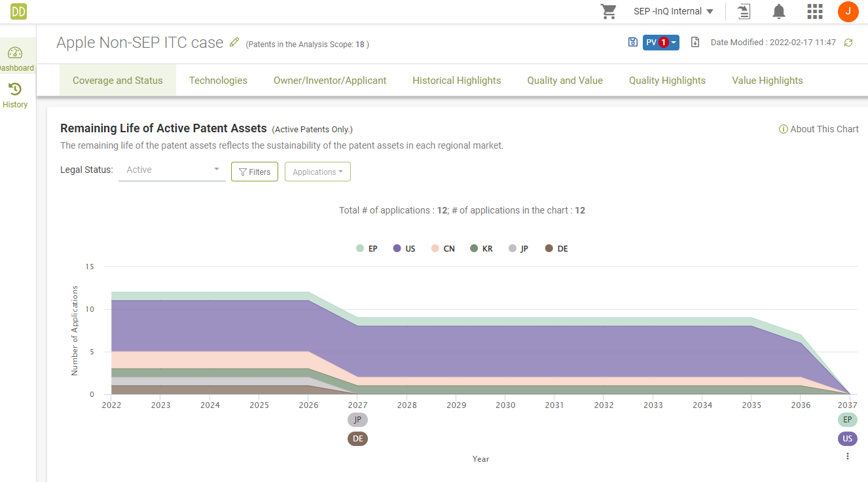The image size is (868, 482).
Task: Click the EP marker below 2037
Action: pos(847,420)
